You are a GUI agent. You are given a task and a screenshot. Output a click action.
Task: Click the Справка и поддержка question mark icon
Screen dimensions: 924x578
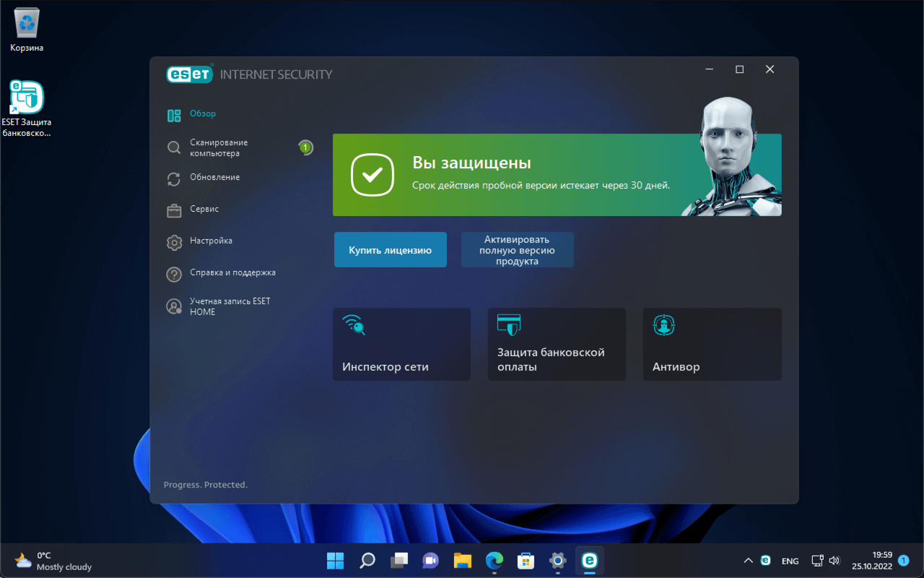pyautogui.click(x=174, y=272)
